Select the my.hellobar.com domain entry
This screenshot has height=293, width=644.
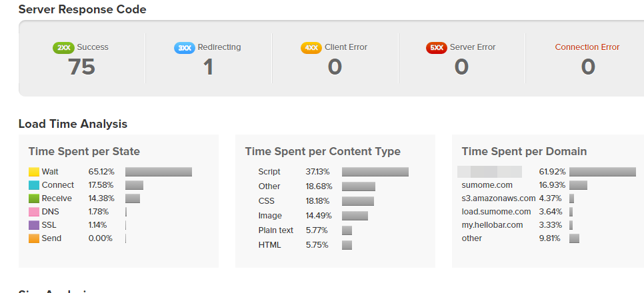point(492,225)
